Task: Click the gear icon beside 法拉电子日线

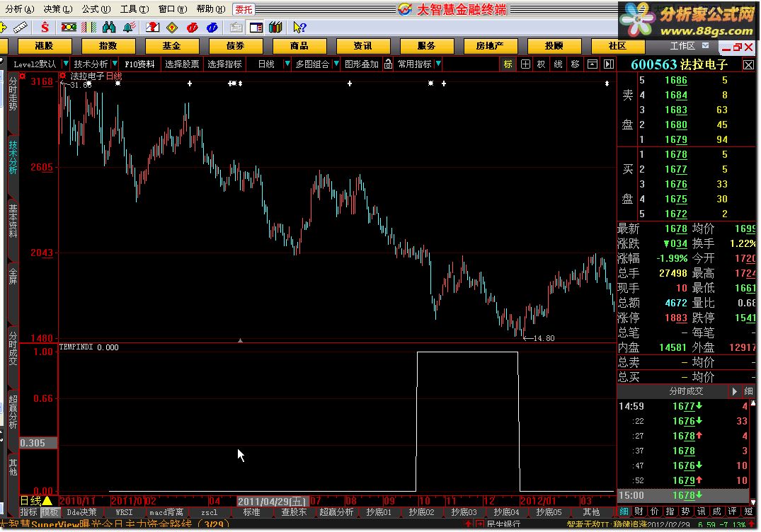Action: [x=62, y=76]
